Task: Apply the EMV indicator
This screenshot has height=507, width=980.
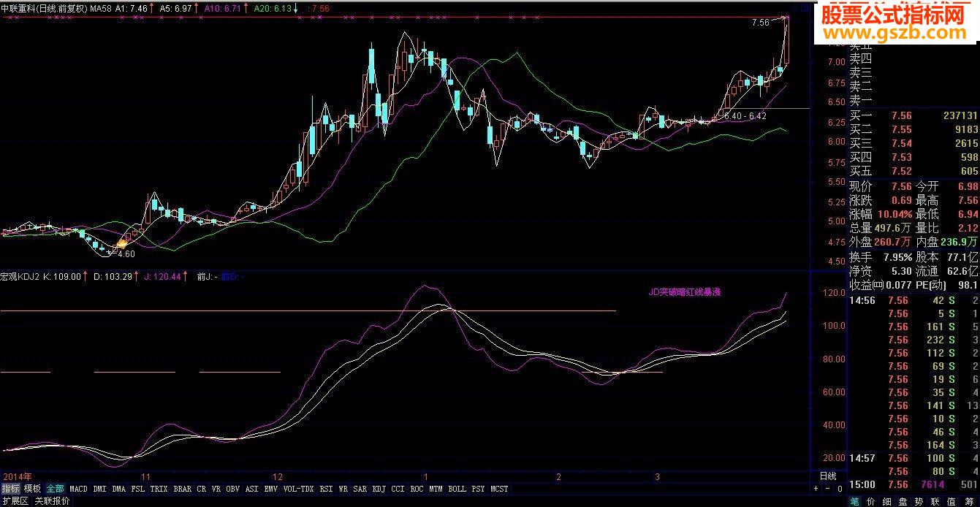Action: [x=271, y=489]
